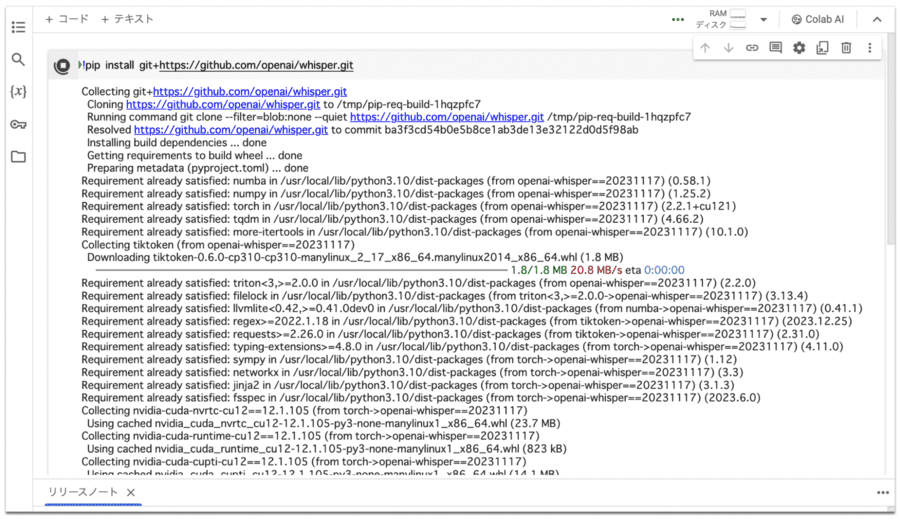Click the 'Requirement already satisfied: tqdm' line
900x519 pixels.
coord(392,219)
